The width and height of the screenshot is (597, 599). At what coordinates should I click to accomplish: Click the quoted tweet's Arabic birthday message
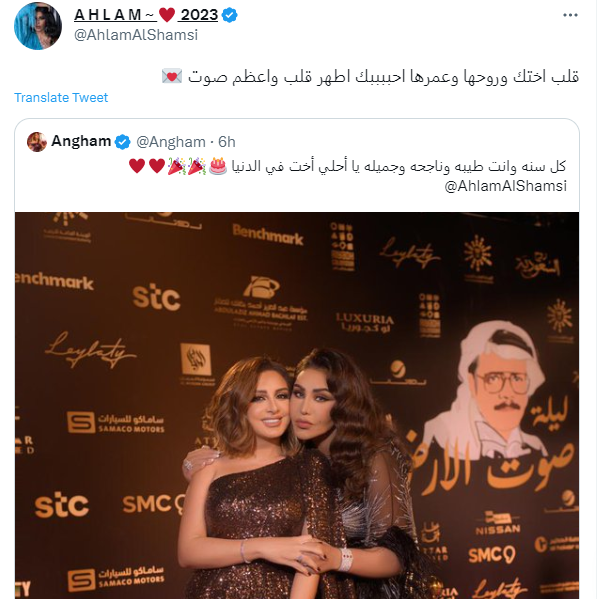[398, 166]
